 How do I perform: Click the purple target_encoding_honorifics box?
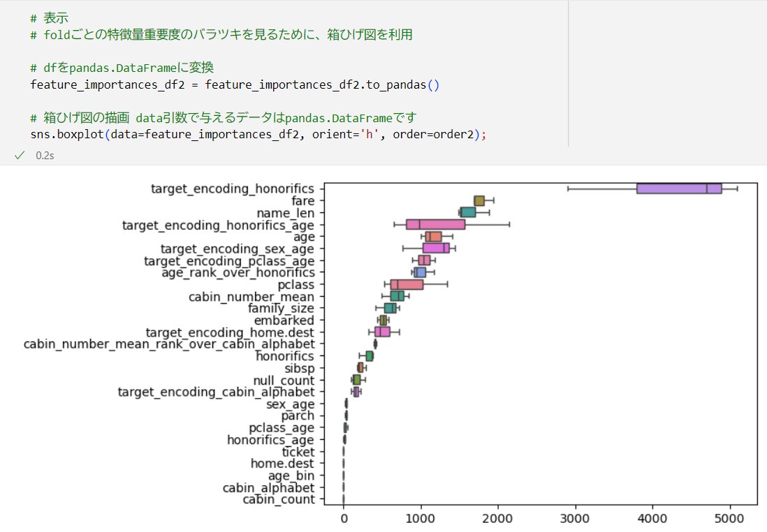coord(679,189)
